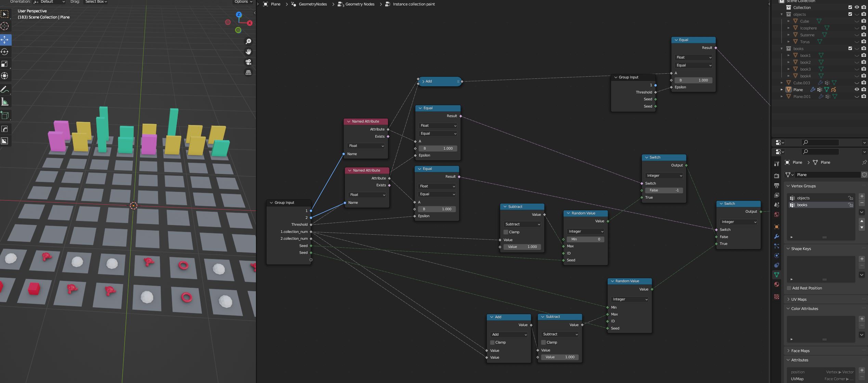Select the Rotate tool in viewport toolbar
868x383 pixels.
5,52
